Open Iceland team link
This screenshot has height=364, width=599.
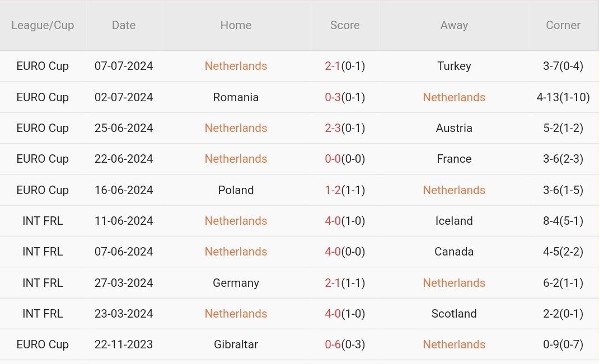tap(454, 221)
